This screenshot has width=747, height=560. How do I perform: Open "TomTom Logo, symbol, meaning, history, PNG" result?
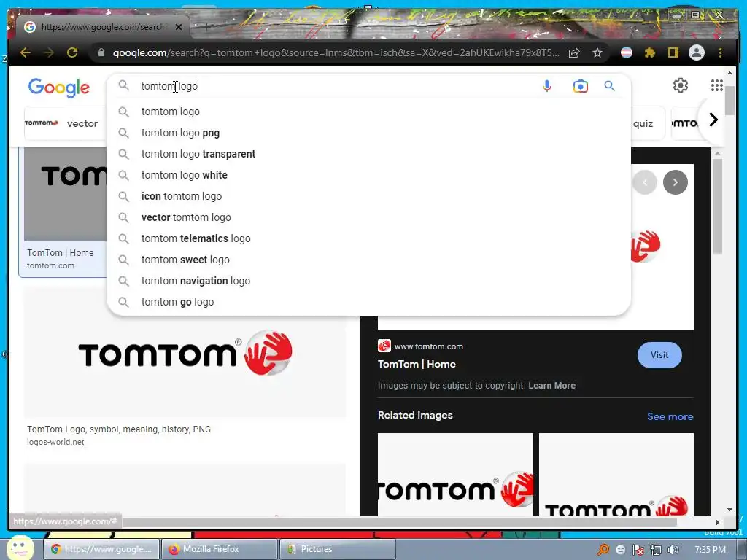119,429
